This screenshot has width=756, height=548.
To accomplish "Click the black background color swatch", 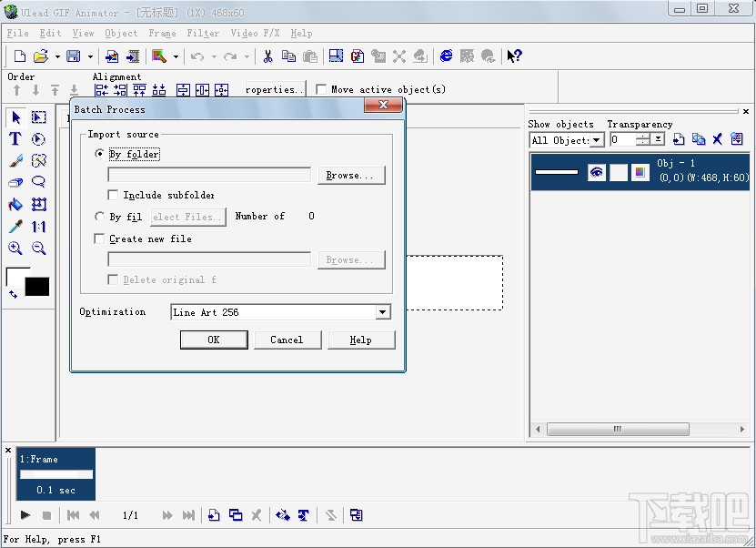I will tap(37, 286).
